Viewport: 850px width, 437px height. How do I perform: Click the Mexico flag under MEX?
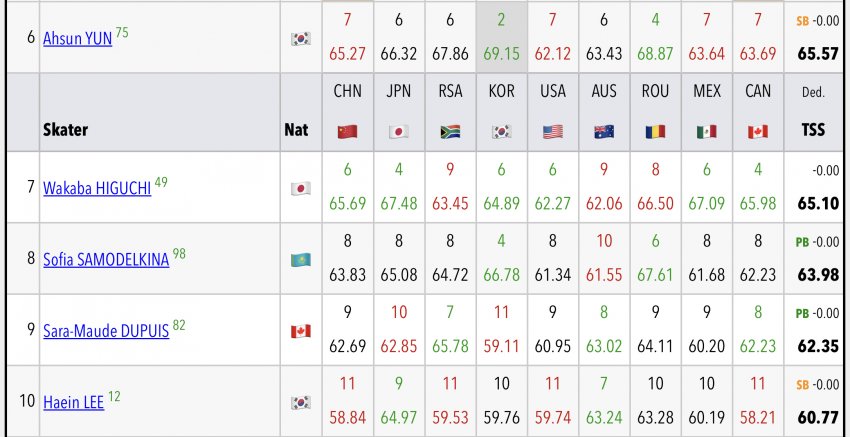[x=707, y=131]
